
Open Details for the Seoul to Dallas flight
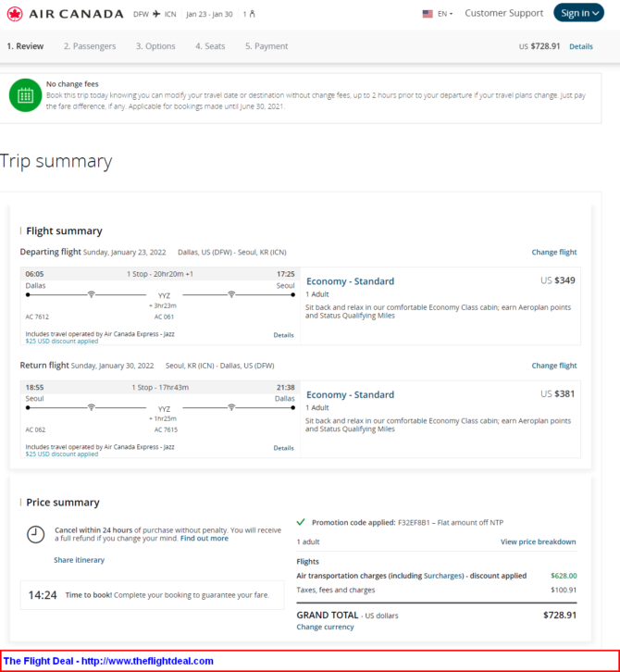click(x=284, y=448)
